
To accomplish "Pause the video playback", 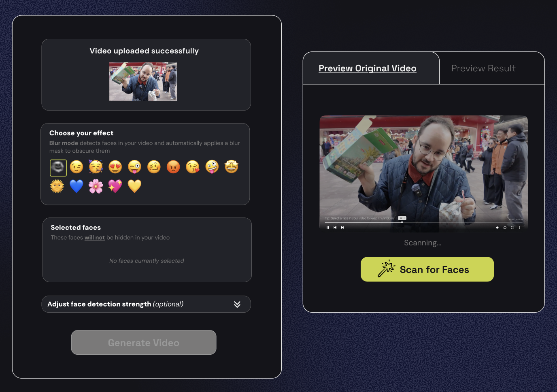I will pyautogui.click(x=328, y=228).
